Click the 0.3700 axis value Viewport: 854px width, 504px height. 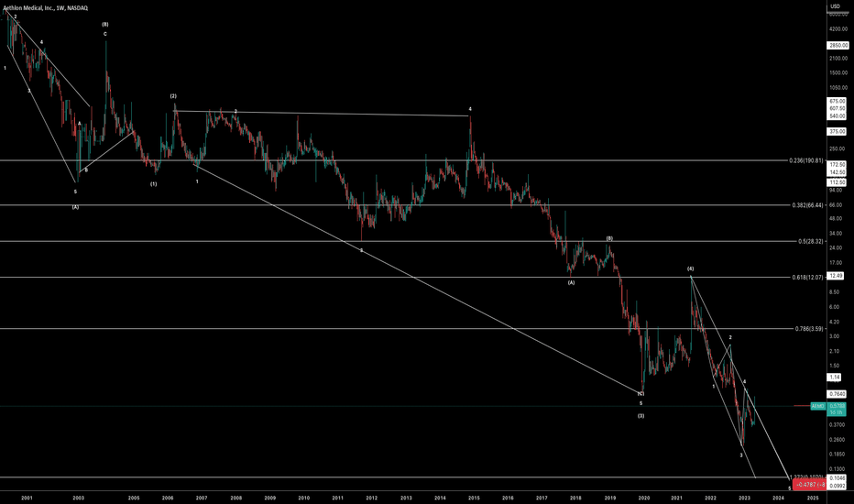838,424
